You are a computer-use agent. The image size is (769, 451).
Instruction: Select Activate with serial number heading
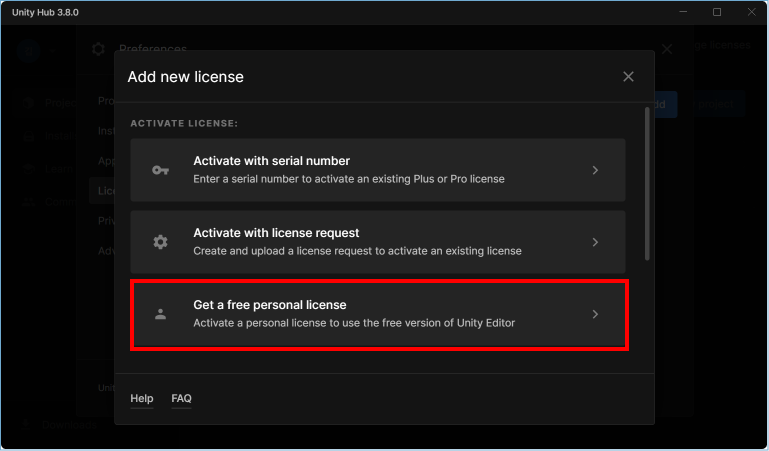271,161
